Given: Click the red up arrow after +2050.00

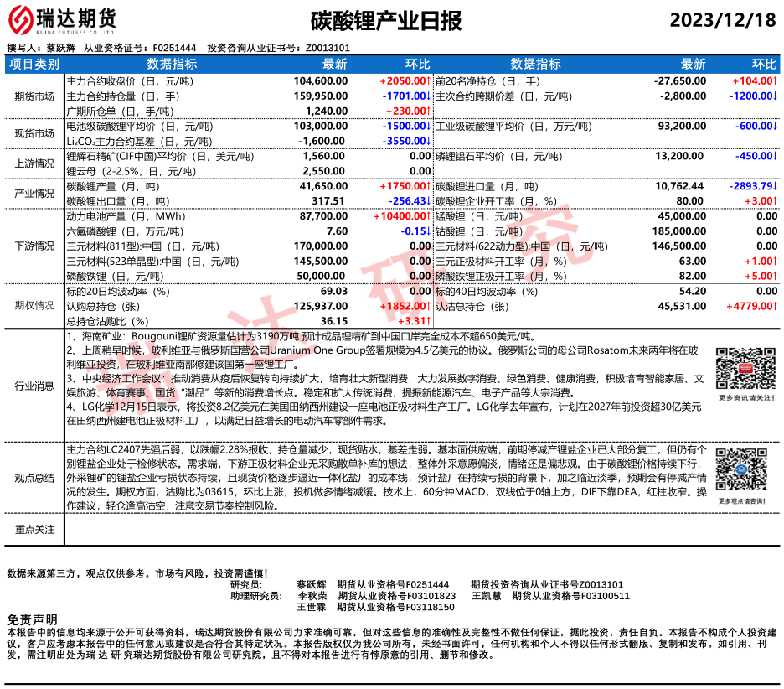Looking at the screenshot, I should click(x=428, y=81).
